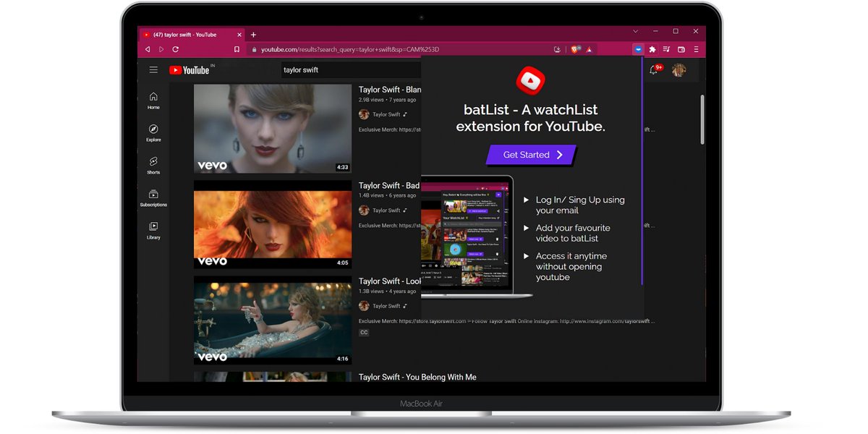Open the browser main menu
The image size is (868, 434).
697,49
